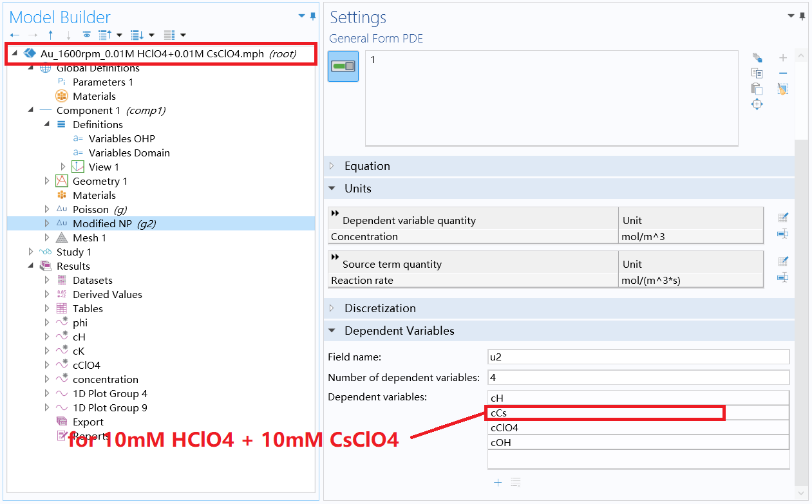
Task: Toggle the pin in the Model Builder header
Action: pyautogui.click(x=314, y=14)
